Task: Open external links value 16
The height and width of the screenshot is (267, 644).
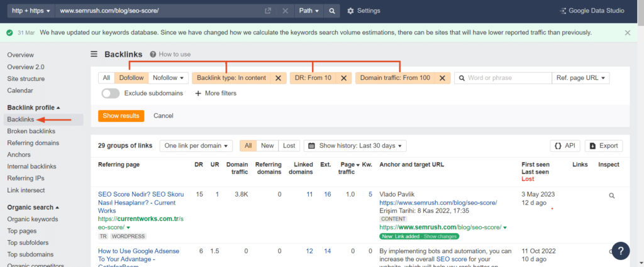Action: (327, 194)
